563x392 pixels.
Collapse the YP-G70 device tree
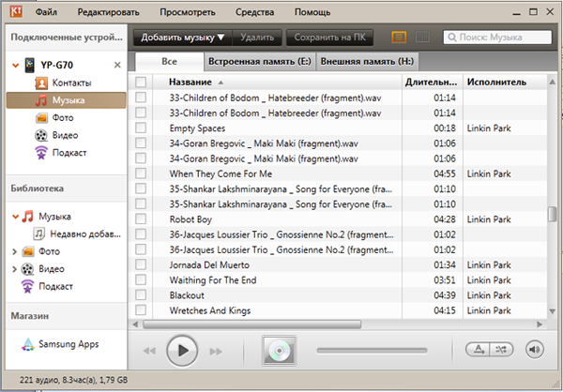point(15,66)
